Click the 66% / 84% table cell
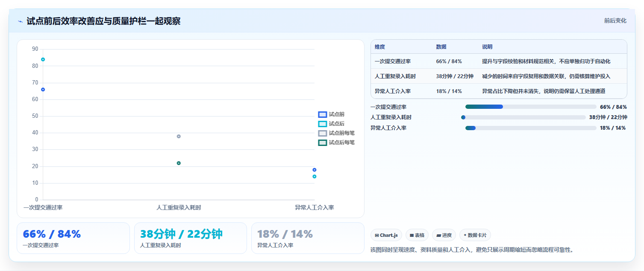 (x=449, y=61)
